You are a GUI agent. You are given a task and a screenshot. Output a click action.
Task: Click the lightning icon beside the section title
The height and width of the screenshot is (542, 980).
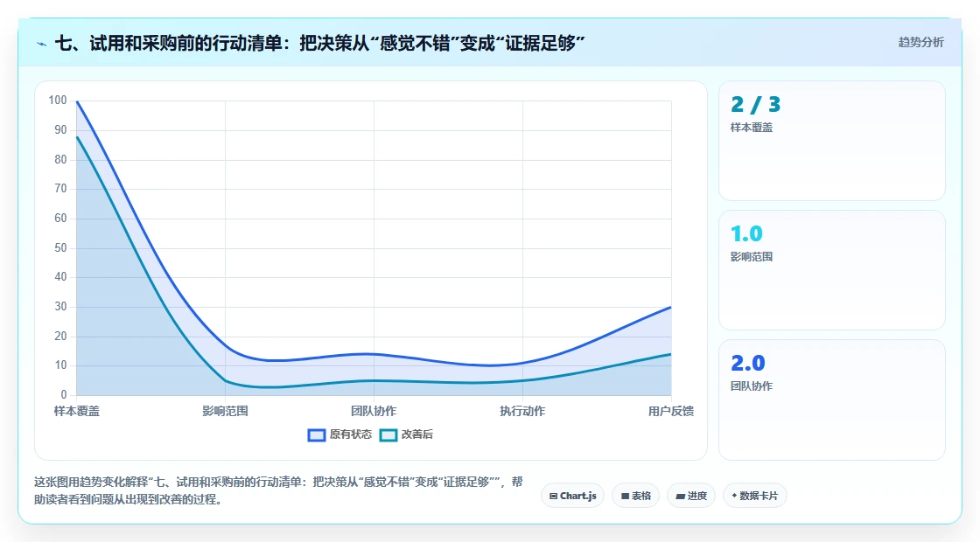(42, 44)
